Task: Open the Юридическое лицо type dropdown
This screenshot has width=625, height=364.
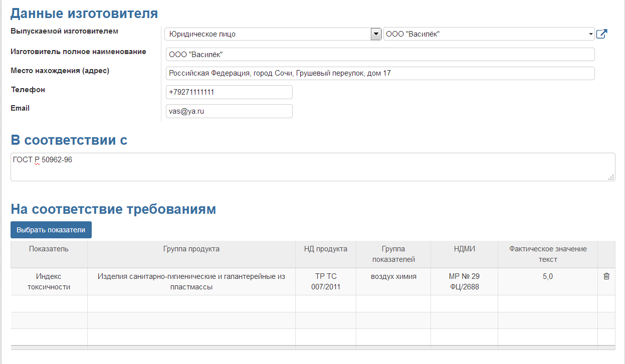Action: click(375, 34)
